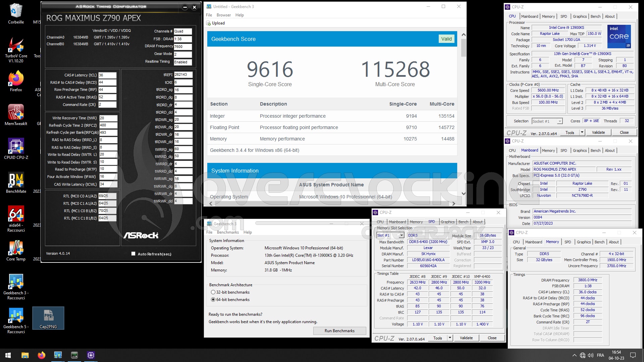Click the right arrow of the horizontal scrollbar
The image size is (644, 362).
(453, 203)
